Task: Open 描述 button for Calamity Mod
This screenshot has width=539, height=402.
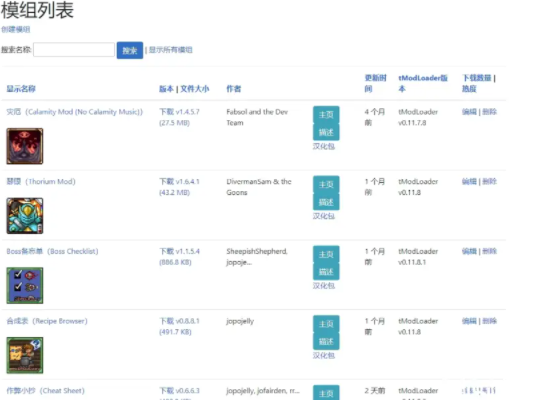Action: click(x=326, y=132)
